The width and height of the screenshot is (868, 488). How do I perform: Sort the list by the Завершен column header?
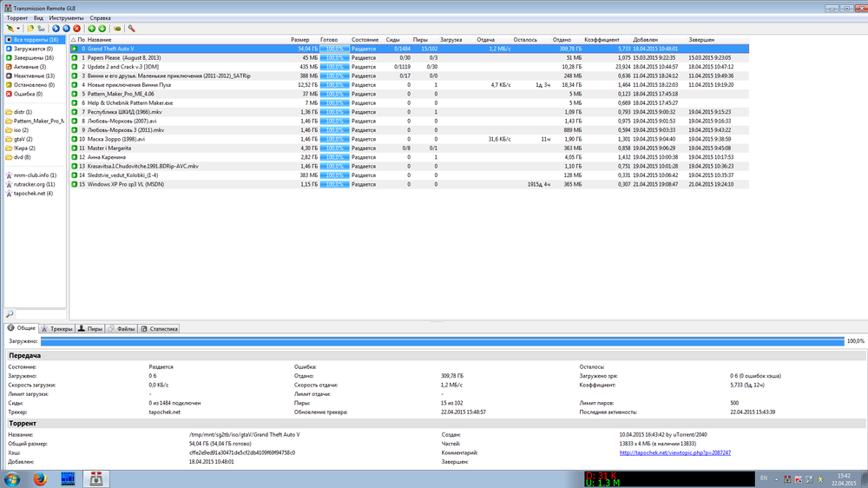(x=701, y=40)
